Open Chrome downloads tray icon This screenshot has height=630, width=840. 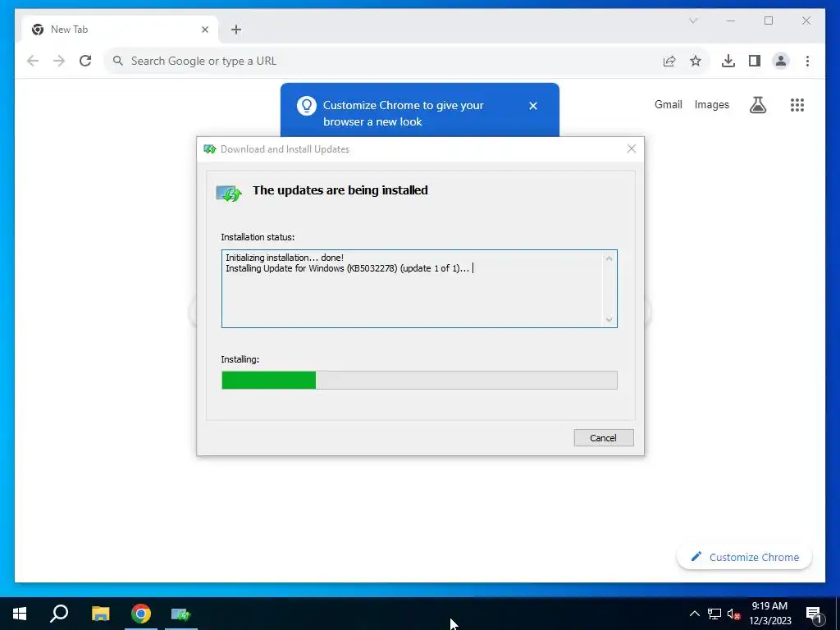coord(728,61)
